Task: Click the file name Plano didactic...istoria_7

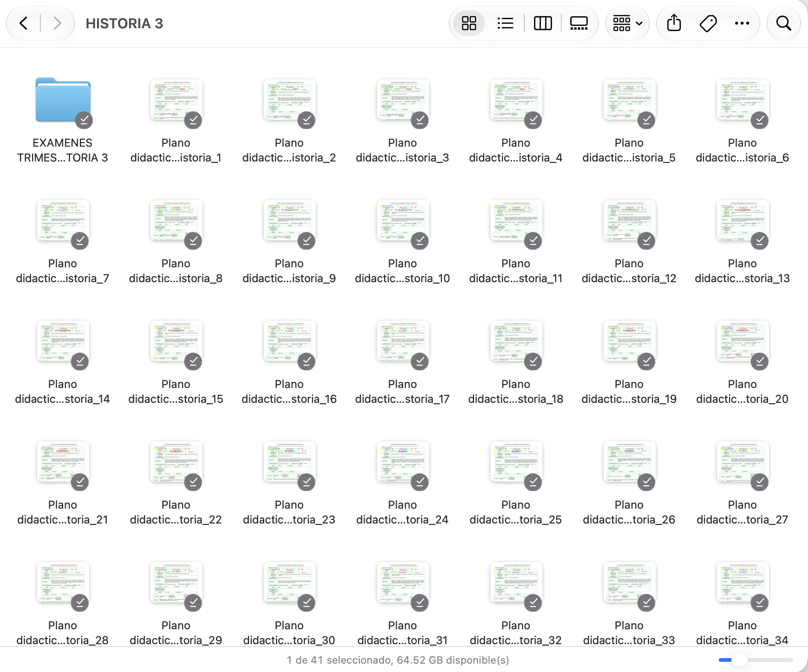Action: coord(63,271)
